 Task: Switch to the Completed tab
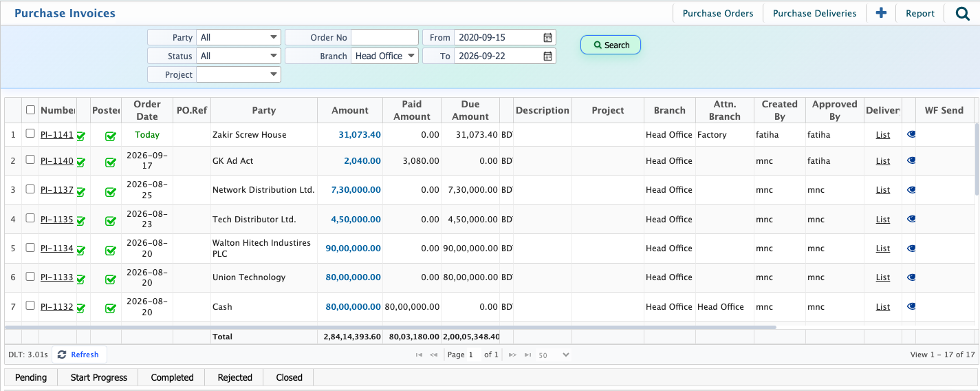click(x=172, y=377)
